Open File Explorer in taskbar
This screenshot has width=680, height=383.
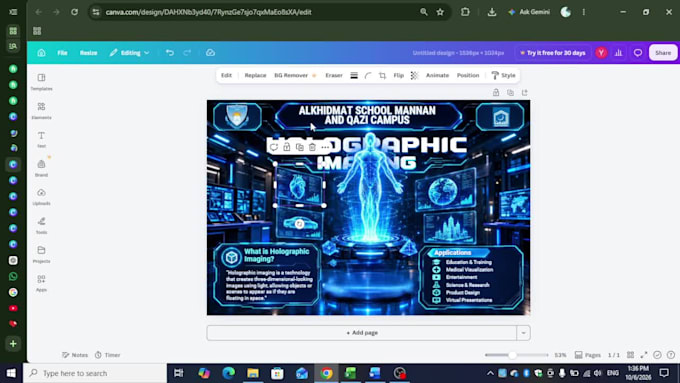253,373
